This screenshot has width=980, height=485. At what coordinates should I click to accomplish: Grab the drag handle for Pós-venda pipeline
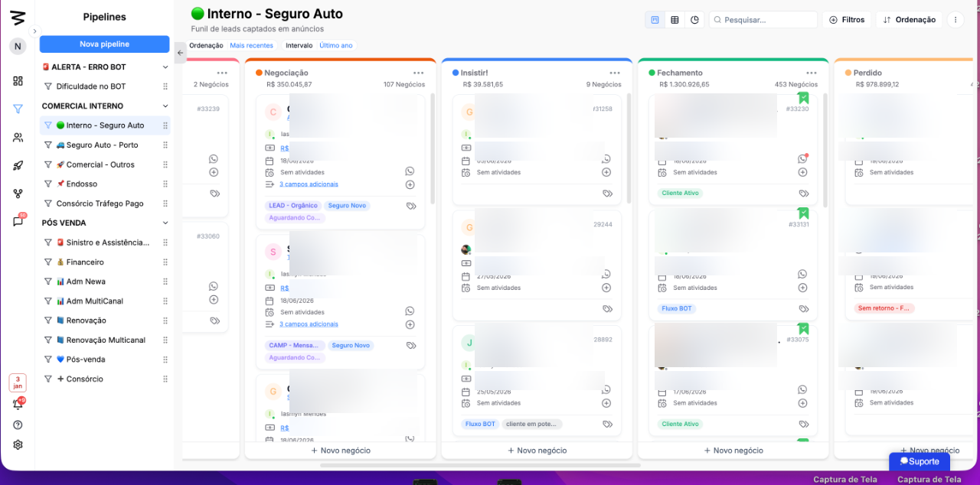(165, 360)
